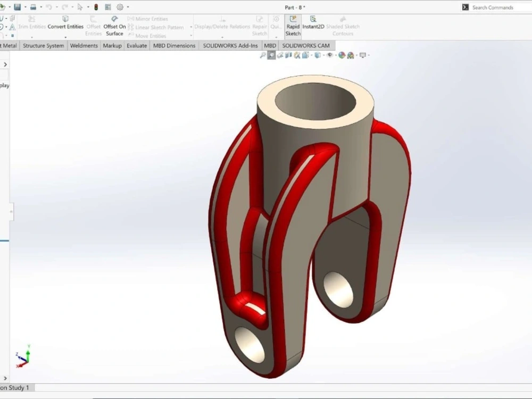Click the Text tool letter A icon
Viewport: 532px width, 399px height.
point(12,27)
